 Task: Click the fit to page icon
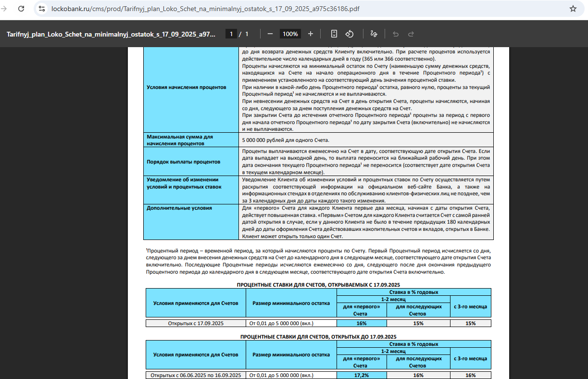click(x=334, y=34)
